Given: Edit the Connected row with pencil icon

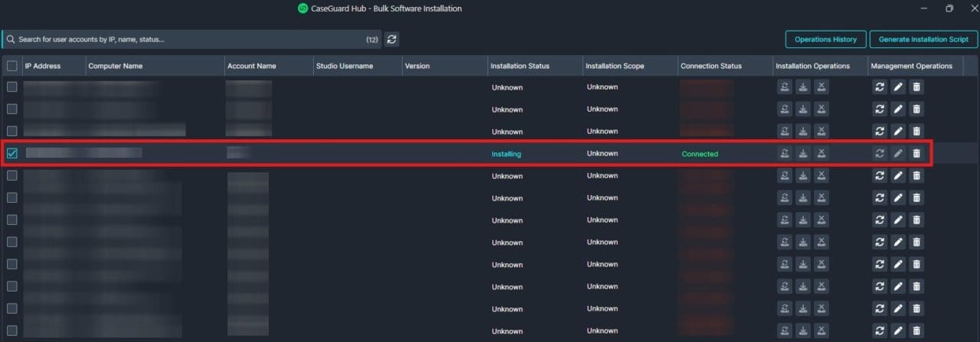Looking at the screenshot, I should [x=898, y=154].
